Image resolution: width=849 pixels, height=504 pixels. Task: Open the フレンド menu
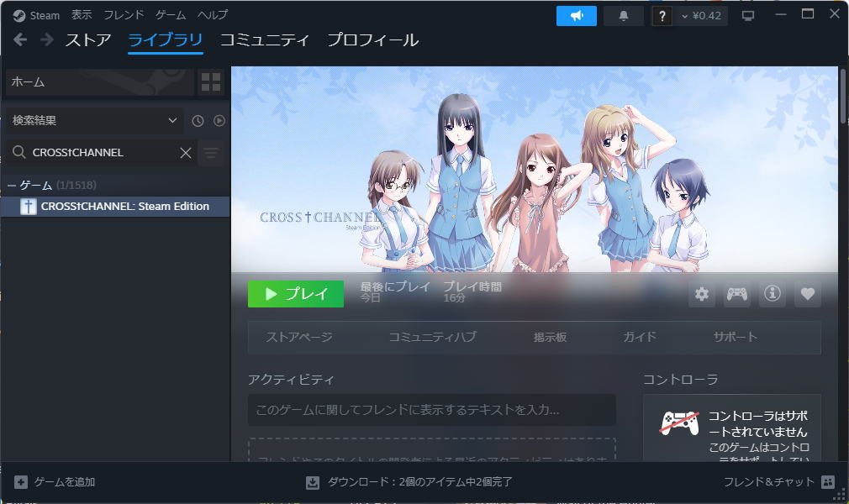124,15
